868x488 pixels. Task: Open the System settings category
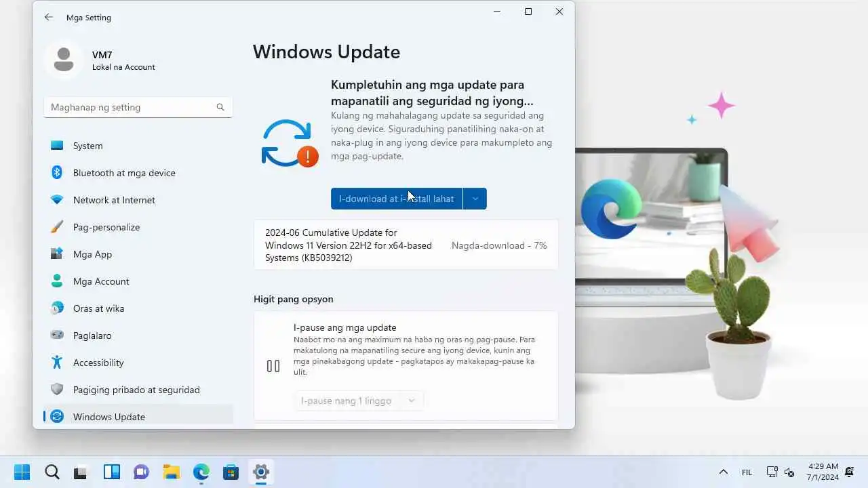coord(138,146)
